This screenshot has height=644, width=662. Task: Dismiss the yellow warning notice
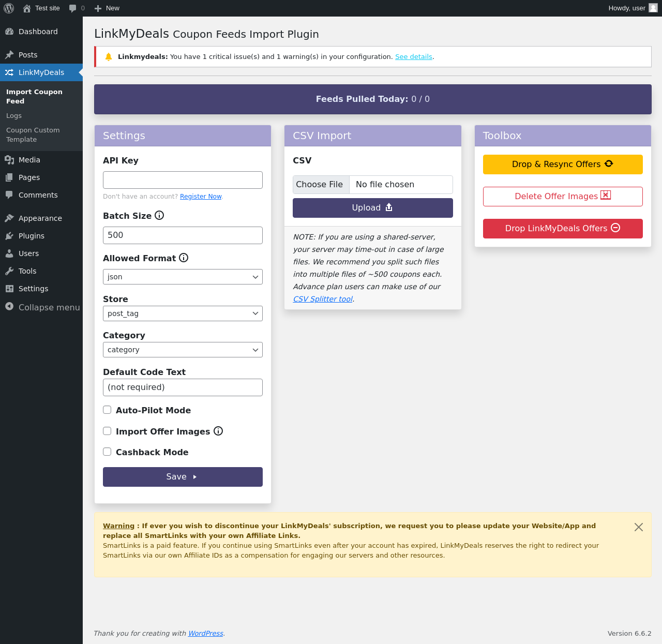(639, 527)
